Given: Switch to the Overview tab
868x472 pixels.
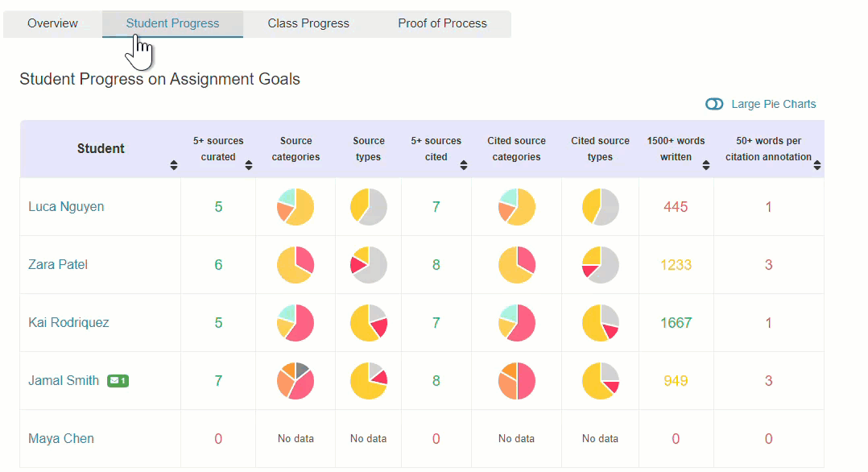Looking at the screenshot, I should tap(52, 23).
